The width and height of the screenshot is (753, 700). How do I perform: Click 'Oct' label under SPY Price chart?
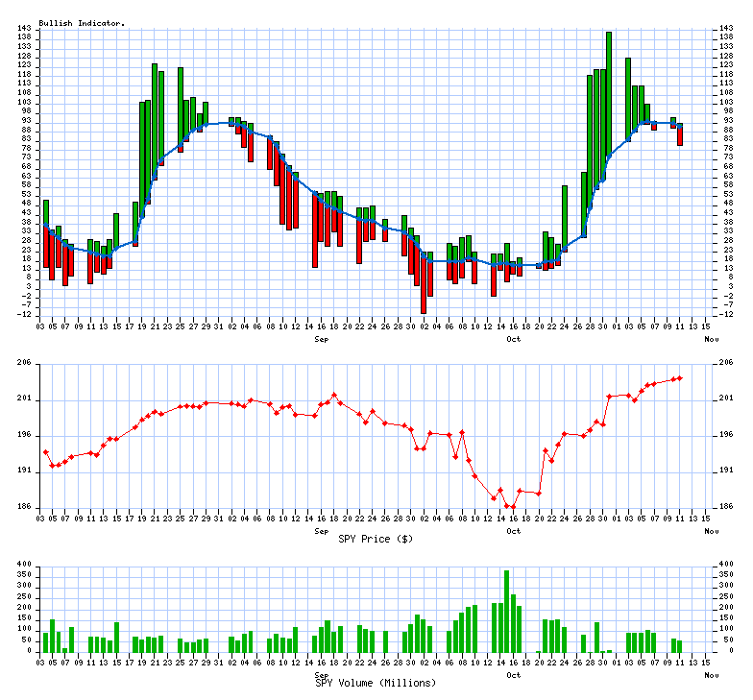click(514, 530)
